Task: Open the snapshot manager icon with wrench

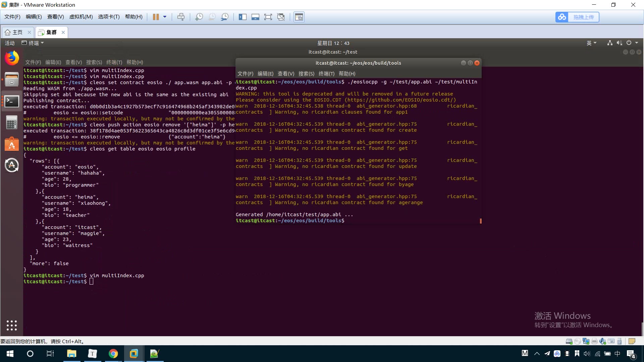Action: click(225, 17)
